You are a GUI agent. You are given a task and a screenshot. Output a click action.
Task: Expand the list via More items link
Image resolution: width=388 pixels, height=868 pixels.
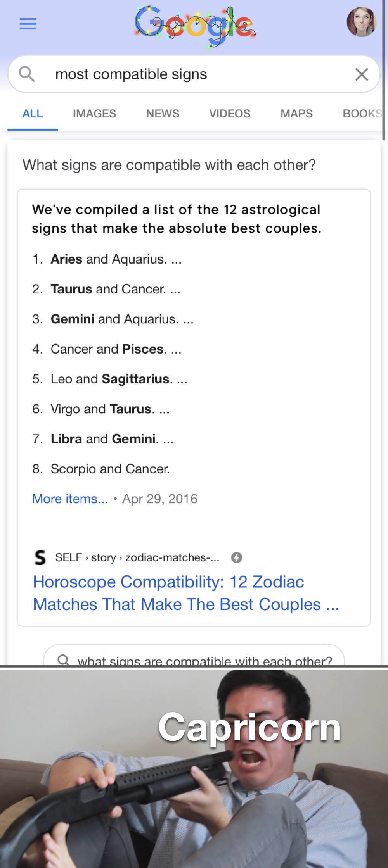(69, 499)
